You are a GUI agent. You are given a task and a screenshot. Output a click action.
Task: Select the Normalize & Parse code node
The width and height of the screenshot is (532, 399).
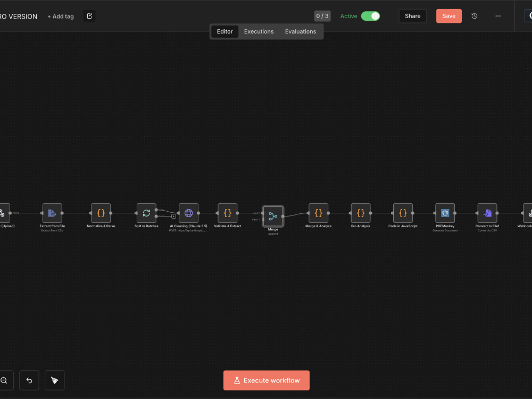(101, 213)
